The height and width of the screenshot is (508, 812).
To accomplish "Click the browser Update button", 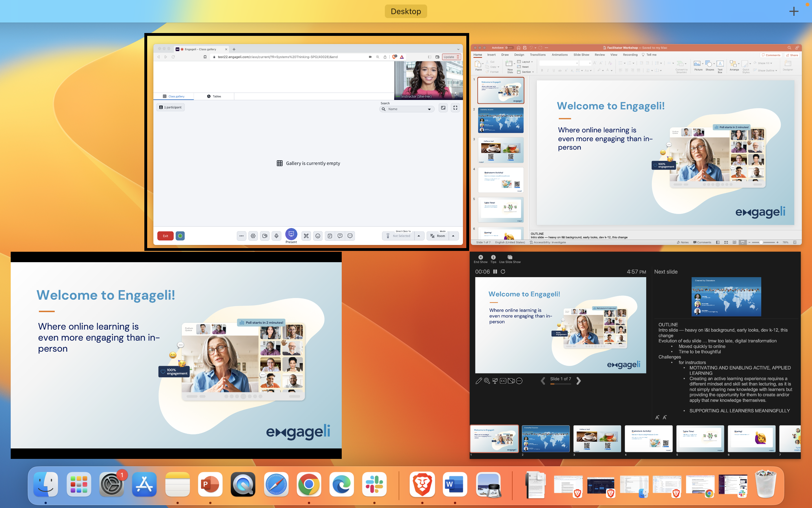I will pos(451,57).
